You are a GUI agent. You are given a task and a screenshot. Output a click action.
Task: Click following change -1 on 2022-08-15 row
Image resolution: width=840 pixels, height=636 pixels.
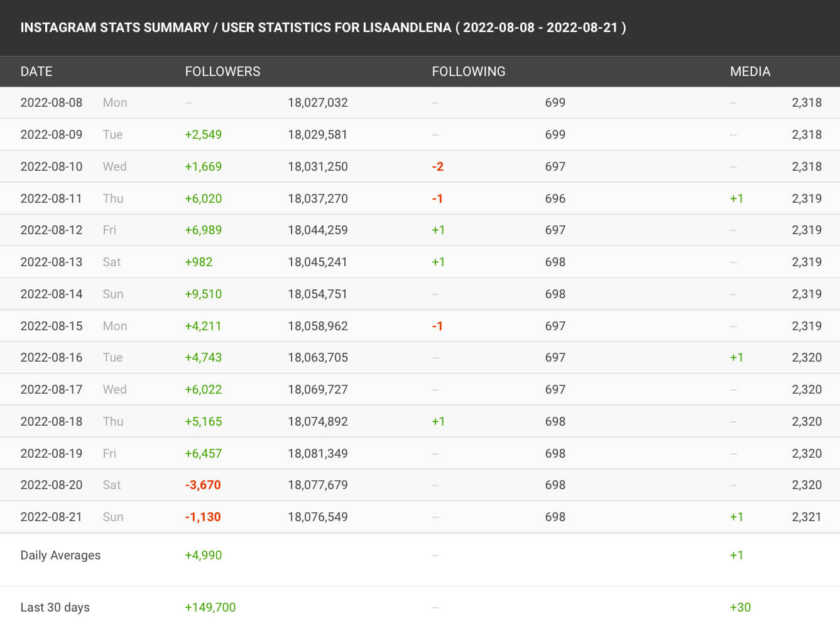point(438,326)
